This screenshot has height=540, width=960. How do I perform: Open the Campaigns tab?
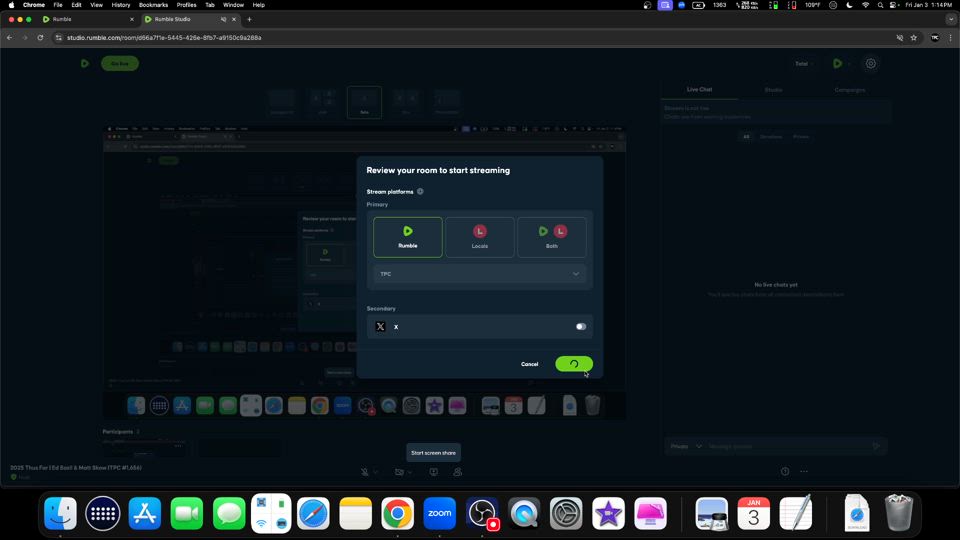click(850, 90)
